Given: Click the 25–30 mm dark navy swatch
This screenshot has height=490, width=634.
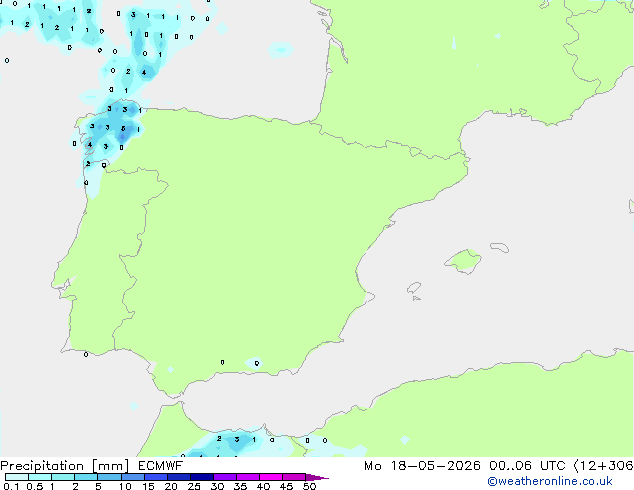Looking at the screenshot, I should click(201, 477).
